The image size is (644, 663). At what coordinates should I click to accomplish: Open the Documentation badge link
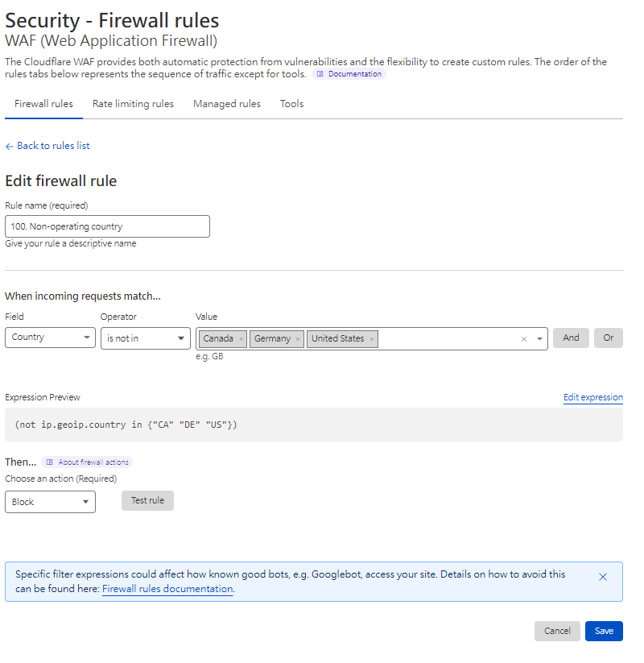[x=349, y=74]
